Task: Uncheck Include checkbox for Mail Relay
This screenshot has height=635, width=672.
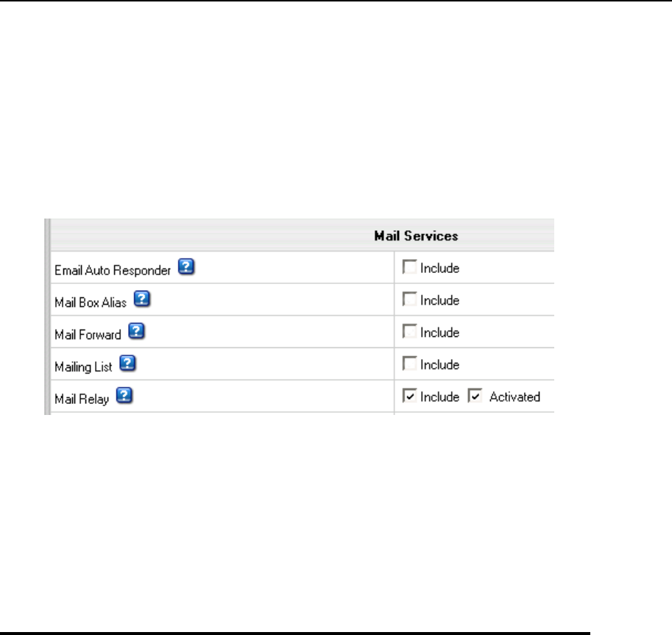Action: coord(408,397)
